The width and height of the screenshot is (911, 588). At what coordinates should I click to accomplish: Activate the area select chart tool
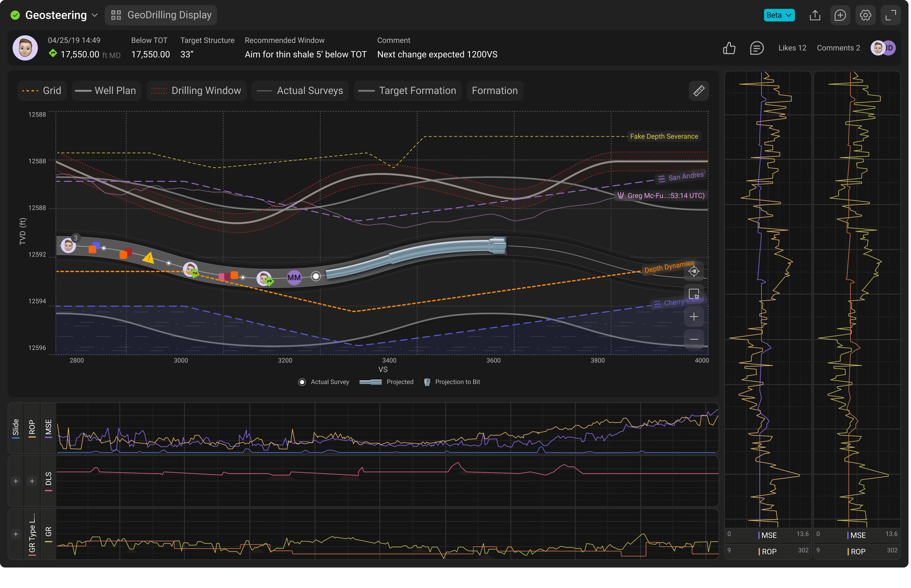pos(694,294)
